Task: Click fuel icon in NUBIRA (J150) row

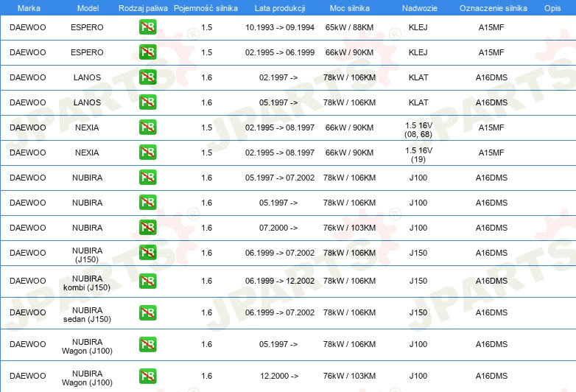Action: [x=147, y=252]
